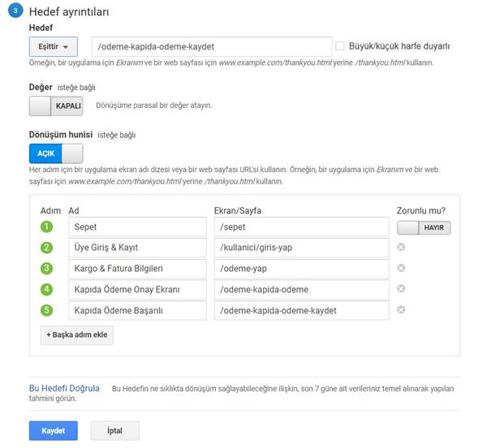Image resolution: width=491 pixels, height=448 pixels.
Task: Remove the Kapıda Ödeme Onay Ekranı step
Action: tap(401, 289)
